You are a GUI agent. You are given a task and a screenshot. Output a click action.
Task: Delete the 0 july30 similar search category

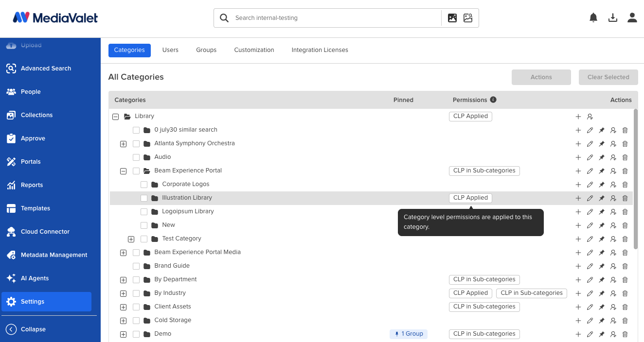pyautogui.click(x=625, y=130)
